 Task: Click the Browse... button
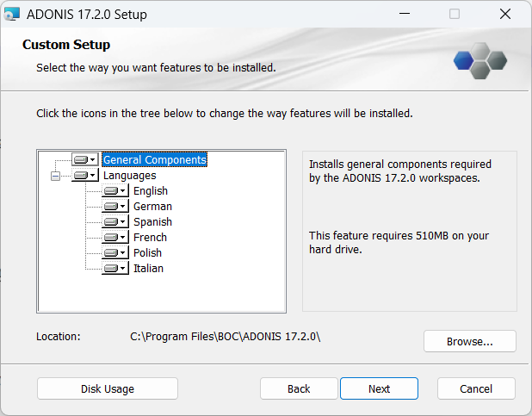click(x=470, y=341)
